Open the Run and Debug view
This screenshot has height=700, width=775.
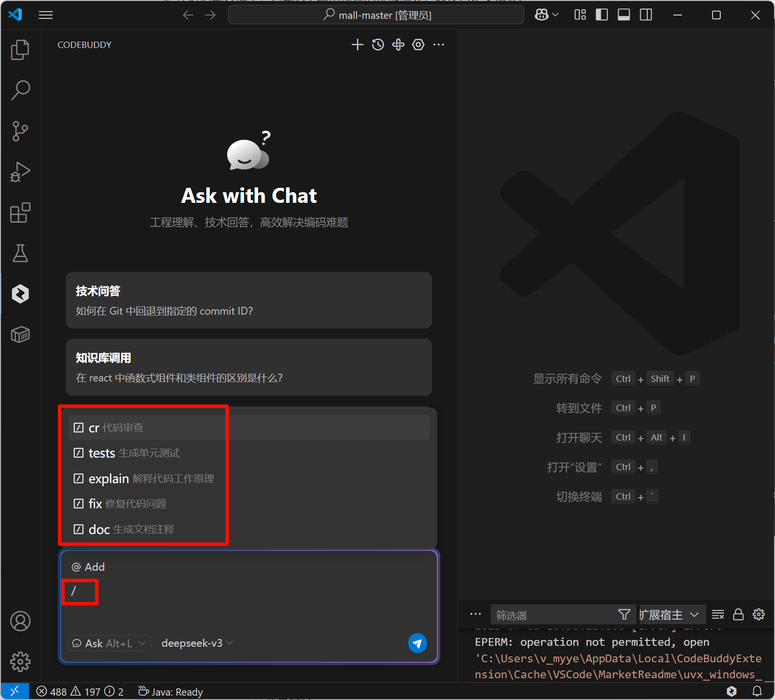click(20, 172)
